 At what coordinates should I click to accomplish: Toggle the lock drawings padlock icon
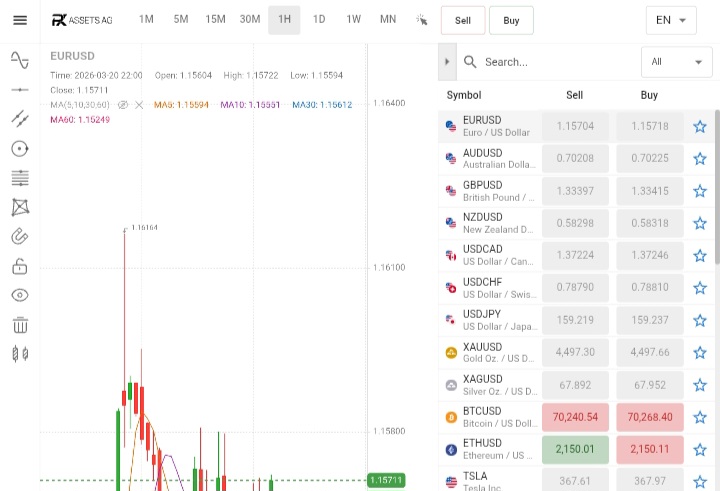coord(20,266)
